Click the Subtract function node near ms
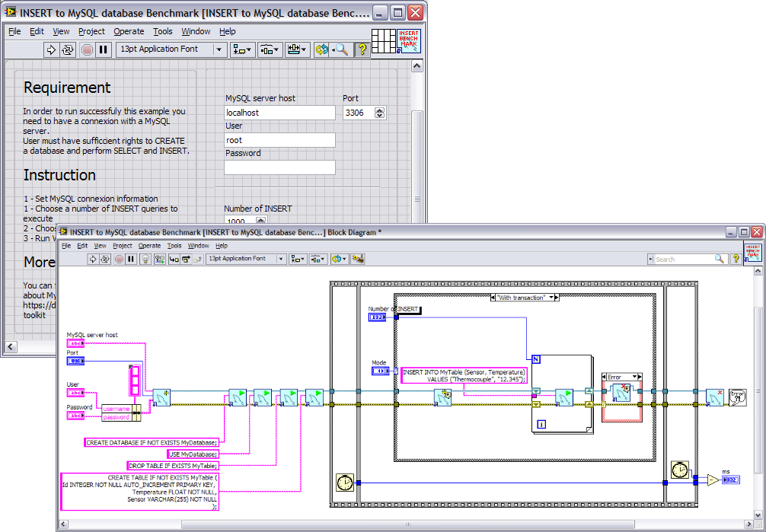 coord(712,479)
